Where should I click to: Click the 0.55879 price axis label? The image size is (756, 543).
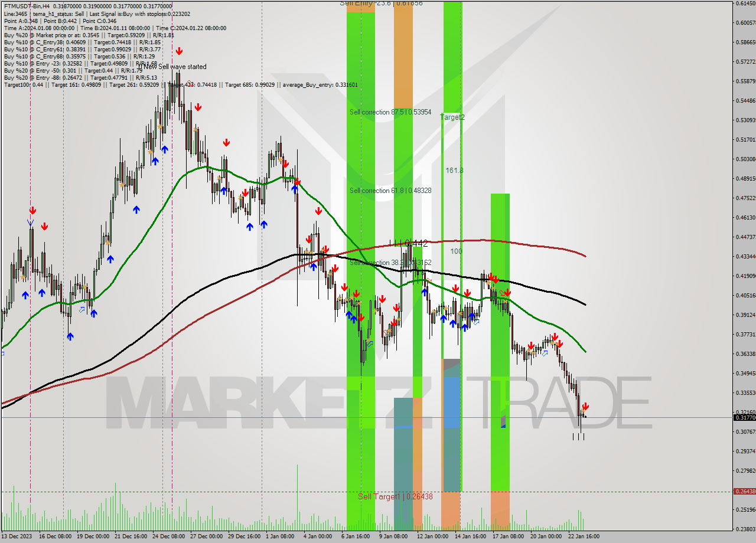[x=745, y=81]
